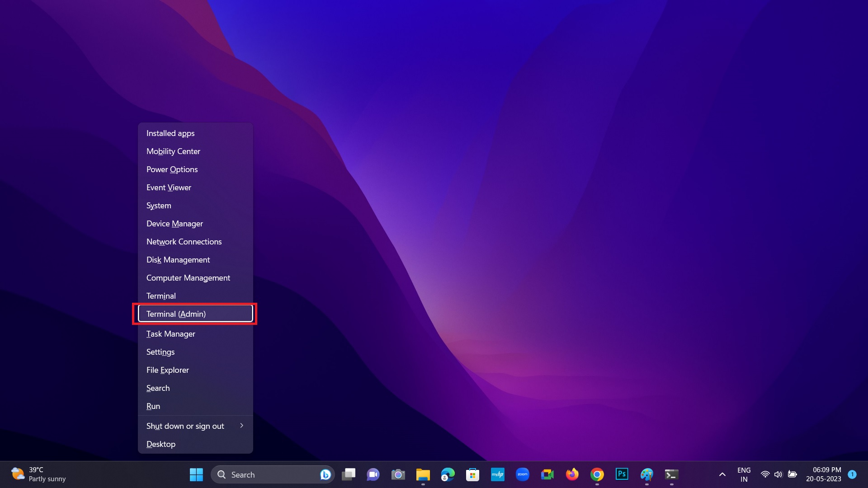Open Firefox from the taskbar
Image resolution: width=868 pixels, height=488 pixels.
[x=572, y=474]
